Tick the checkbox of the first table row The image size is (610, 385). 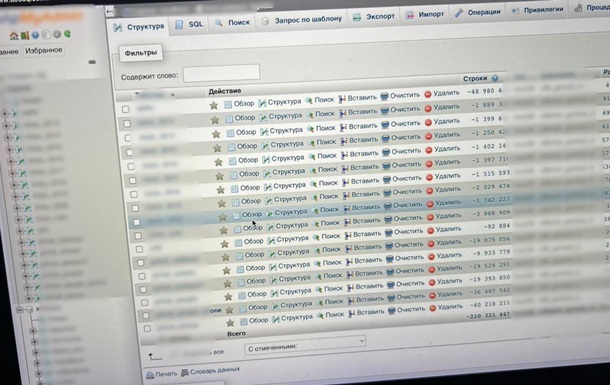[x=125, y=109]
